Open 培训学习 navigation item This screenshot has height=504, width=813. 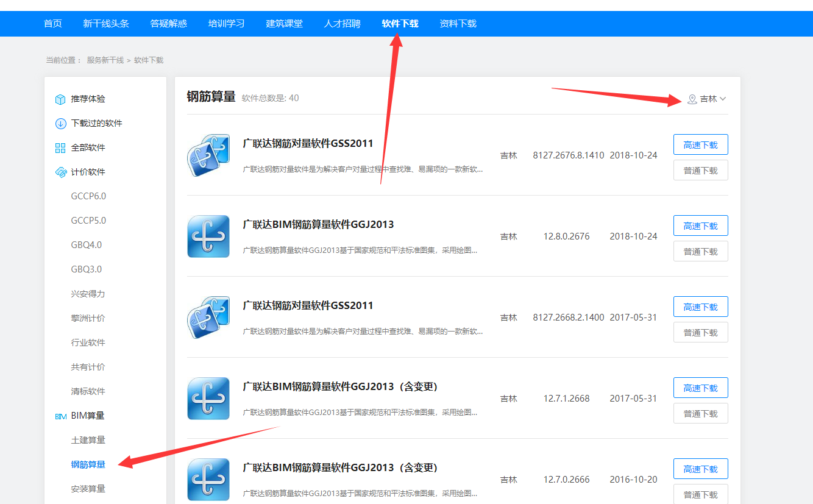tap(227, 24)
